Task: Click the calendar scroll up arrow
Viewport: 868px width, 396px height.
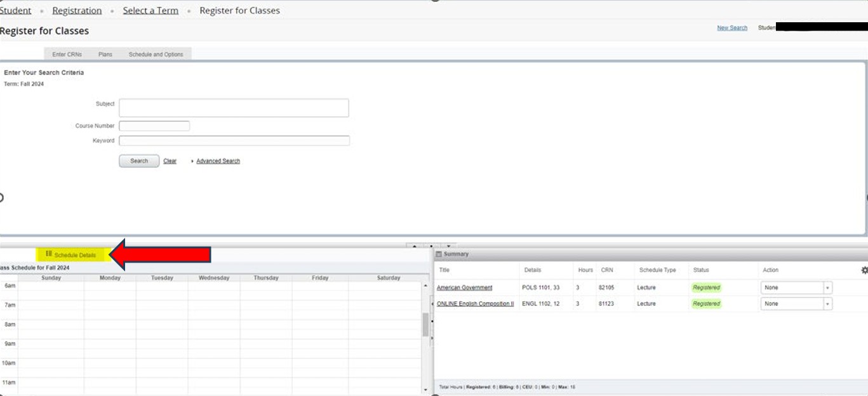Action: 425,286
